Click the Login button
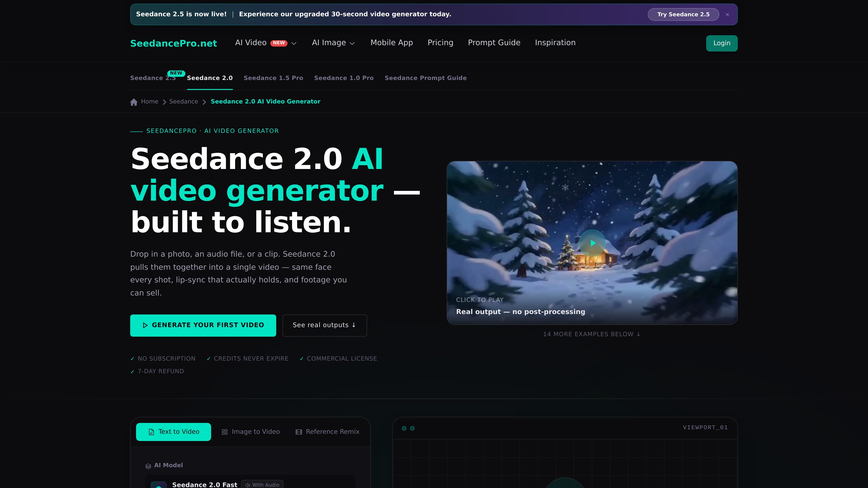 click(x=722, y=43)
